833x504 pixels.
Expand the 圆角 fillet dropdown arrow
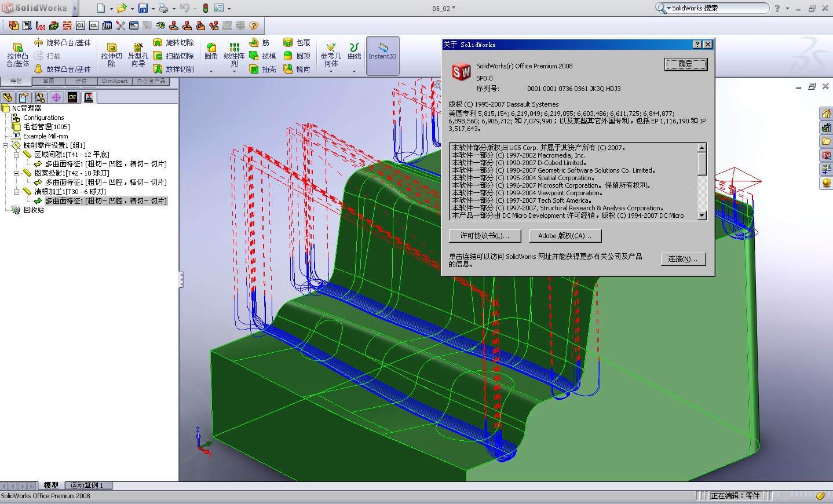[211, 71]
